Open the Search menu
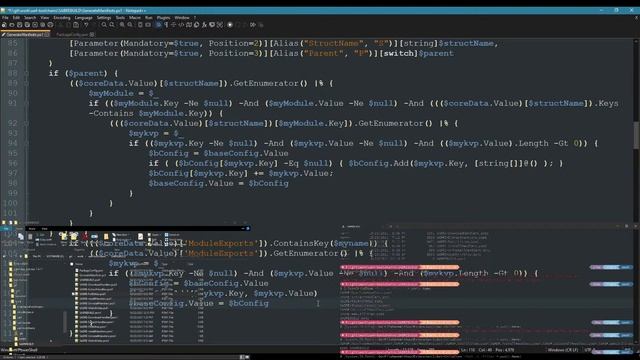Screen dimensions: 640x360 [x=30, y=18]
